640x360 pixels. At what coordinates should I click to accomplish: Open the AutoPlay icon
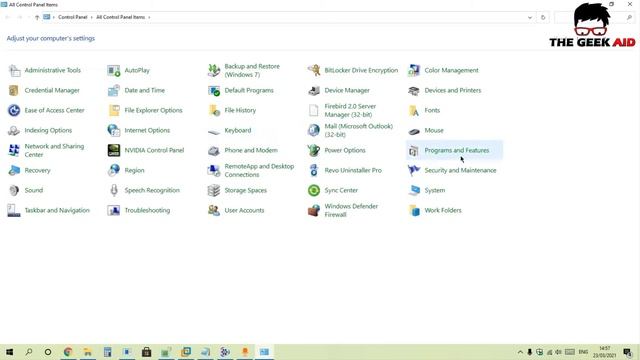pyautogui.click(x=114, y=70)
